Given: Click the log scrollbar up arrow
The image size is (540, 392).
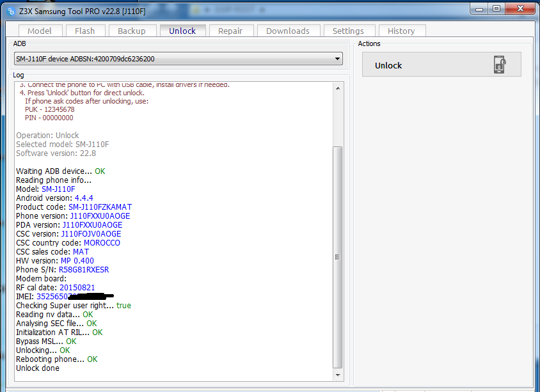Looking at the screenshot, I should 338,88.
